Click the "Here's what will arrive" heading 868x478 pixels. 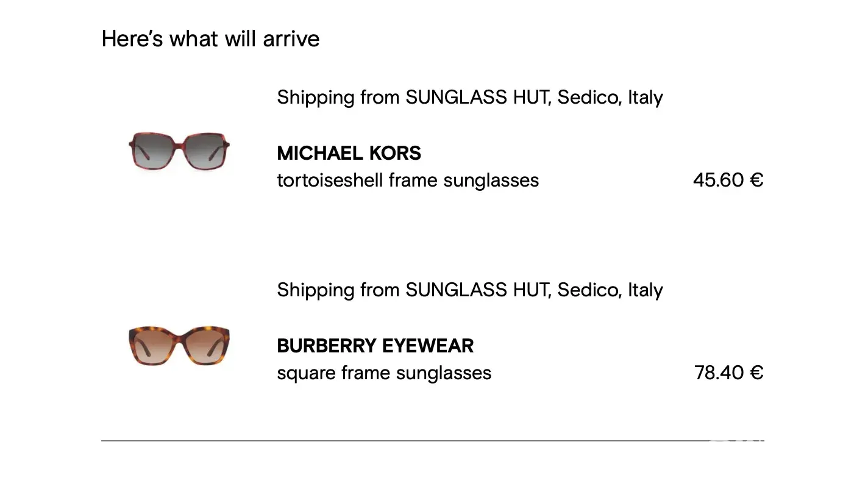coord(210,39)
